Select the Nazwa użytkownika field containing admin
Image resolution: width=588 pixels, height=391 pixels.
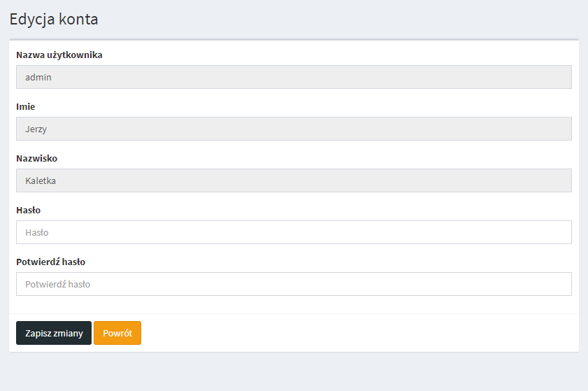[x=294, y=77]
